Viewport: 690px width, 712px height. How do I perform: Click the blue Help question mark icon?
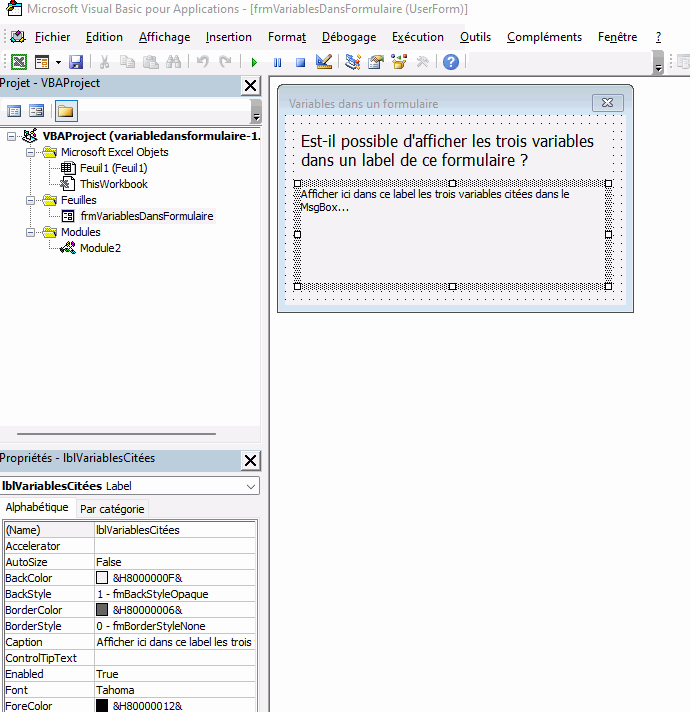[451, 62]
